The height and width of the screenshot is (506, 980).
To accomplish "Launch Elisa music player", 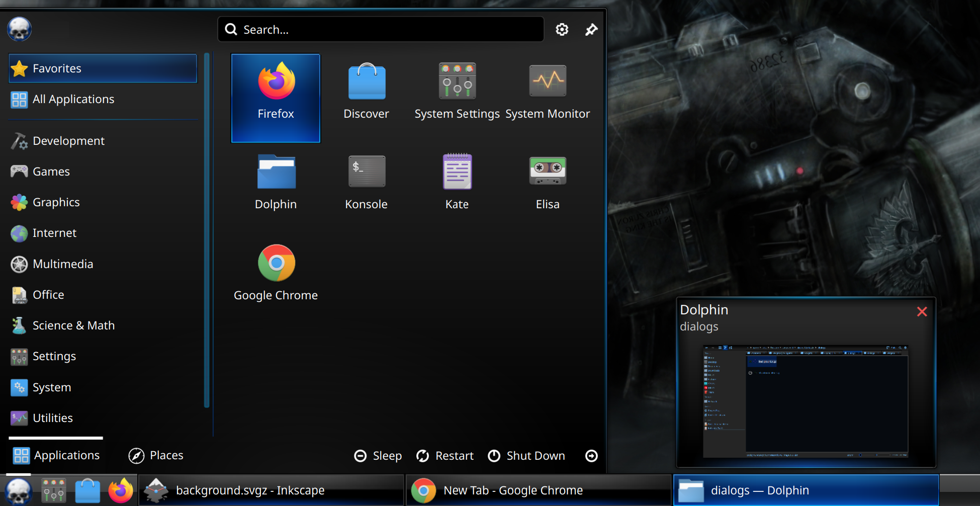I will point(548,189).
